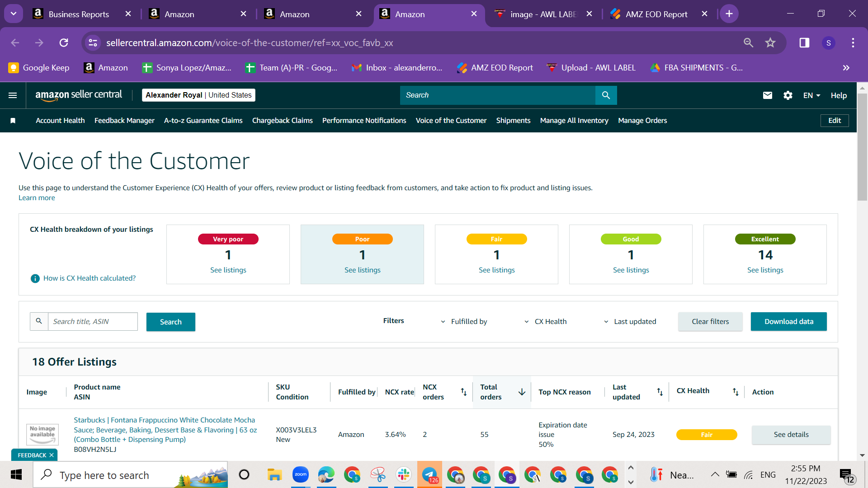The width and height of the screenshot is (868, 488).
Task: Click the Seller Central top Search field
Action: [497, 95]
